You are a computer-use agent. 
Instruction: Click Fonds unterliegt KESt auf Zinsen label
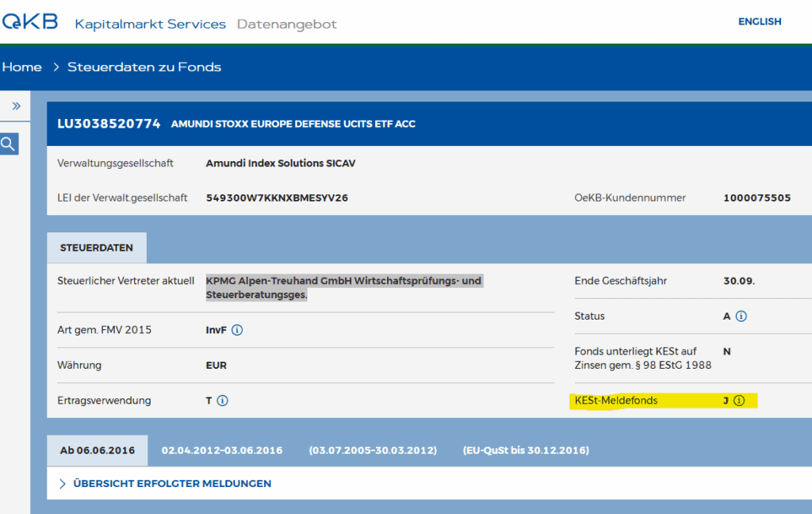pyautogui.click(x=642, y=358)
